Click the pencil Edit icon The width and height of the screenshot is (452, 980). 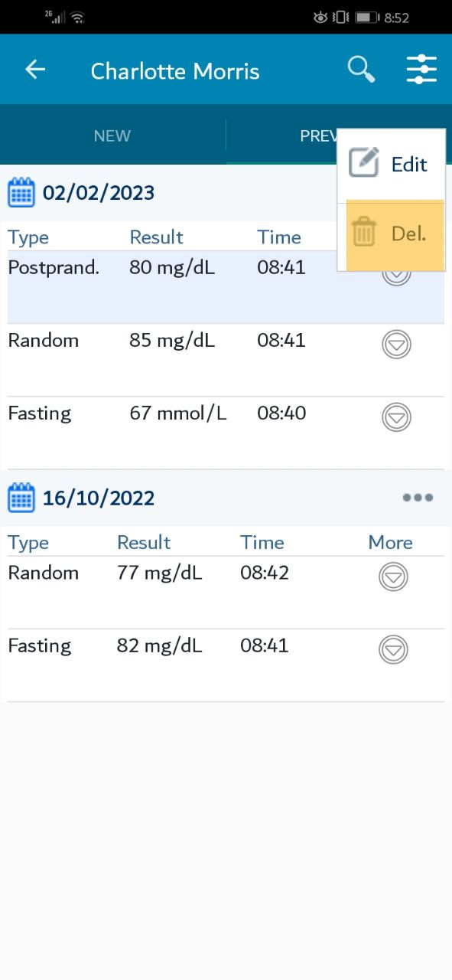[x=364, y=163]
